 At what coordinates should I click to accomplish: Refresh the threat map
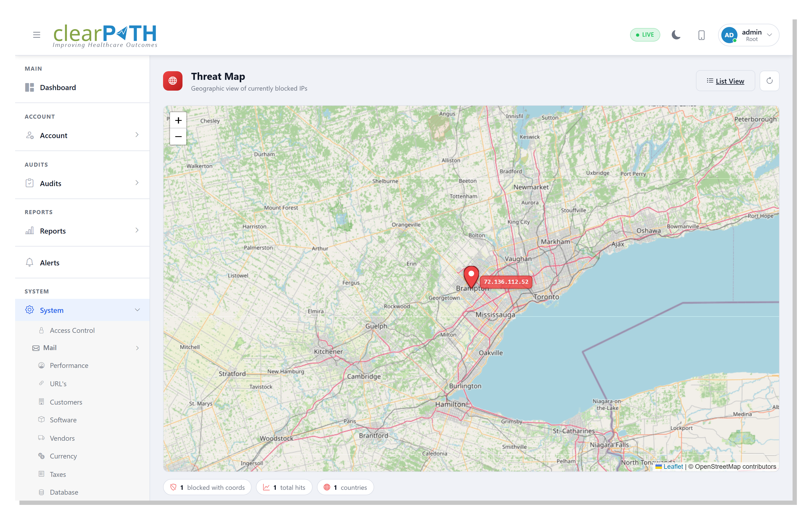tap(769, 81)
